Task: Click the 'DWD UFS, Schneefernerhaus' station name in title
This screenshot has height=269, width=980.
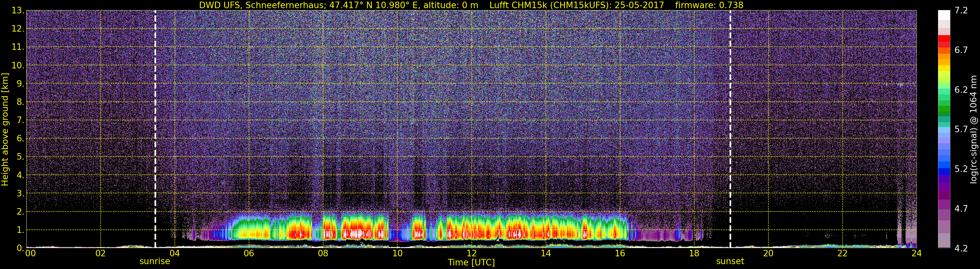Action: click(262, 5)
